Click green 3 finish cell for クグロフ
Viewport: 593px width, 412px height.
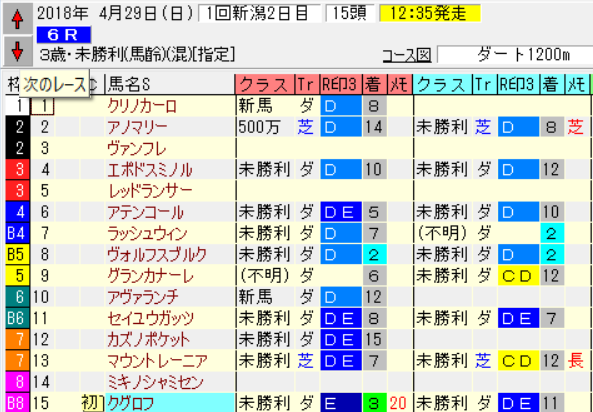pos(374,403)
